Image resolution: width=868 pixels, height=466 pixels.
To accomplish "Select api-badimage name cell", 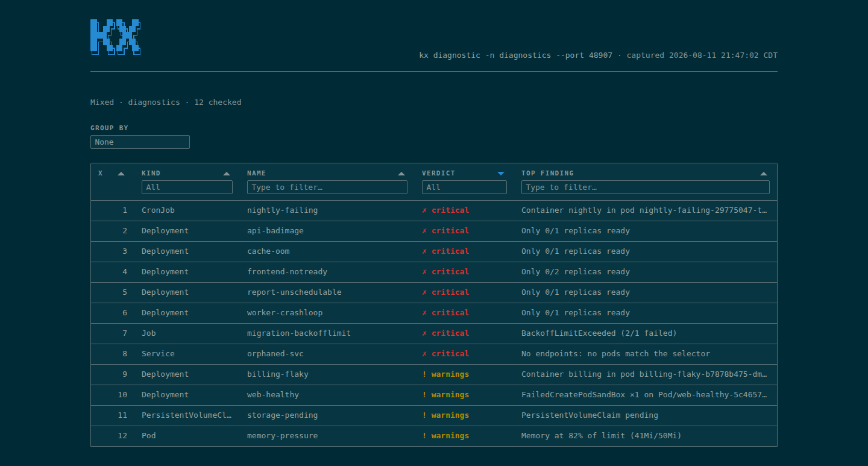I will pyautogui.click(x=275, y=231).
